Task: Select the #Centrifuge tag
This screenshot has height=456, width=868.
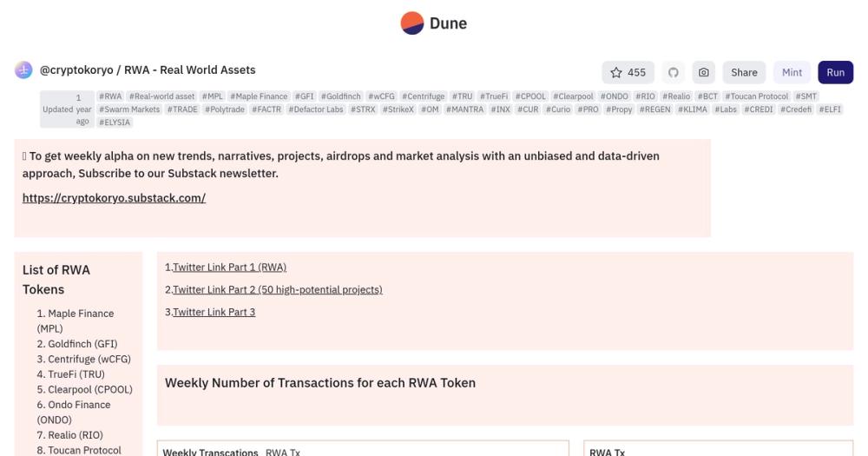Action: click(x=424, y=96)
